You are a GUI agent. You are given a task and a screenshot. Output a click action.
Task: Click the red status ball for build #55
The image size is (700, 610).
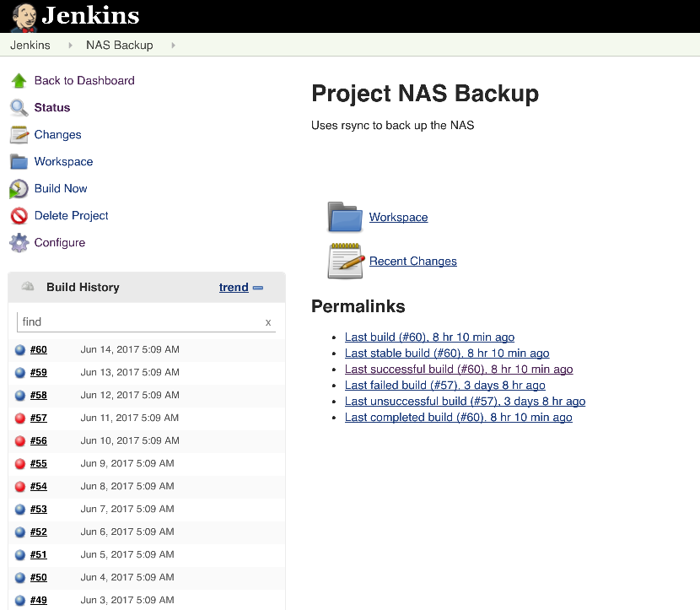(x=20, y=463)
